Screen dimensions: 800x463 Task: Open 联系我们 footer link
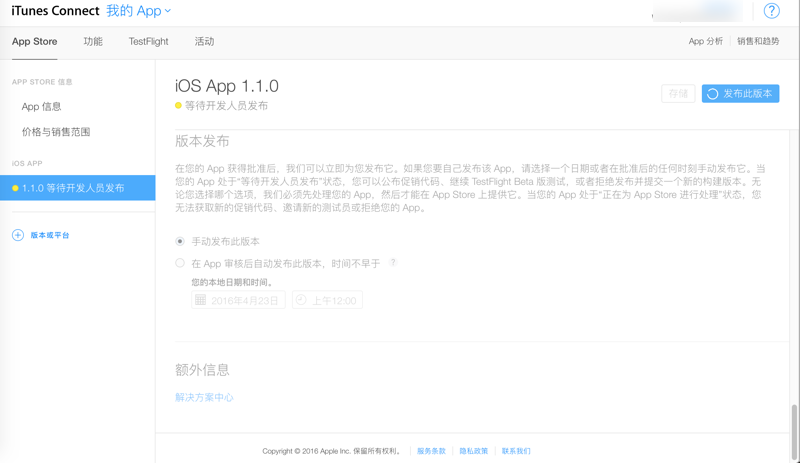[516, 451]
